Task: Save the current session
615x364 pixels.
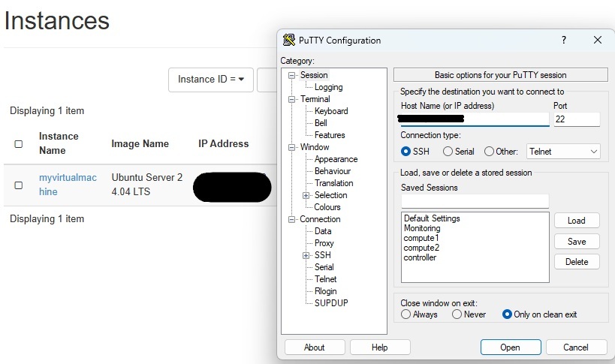Action: pos(577,242)
